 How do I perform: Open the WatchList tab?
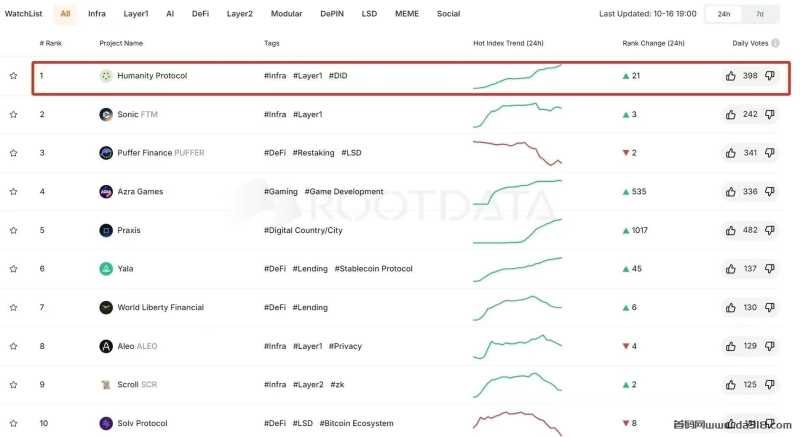[x=23, y=14]
